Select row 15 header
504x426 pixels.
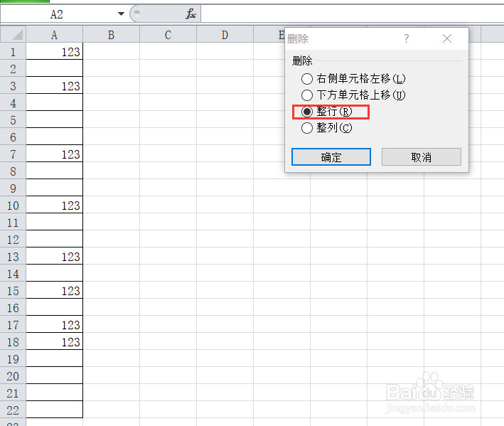pos(13,290)
